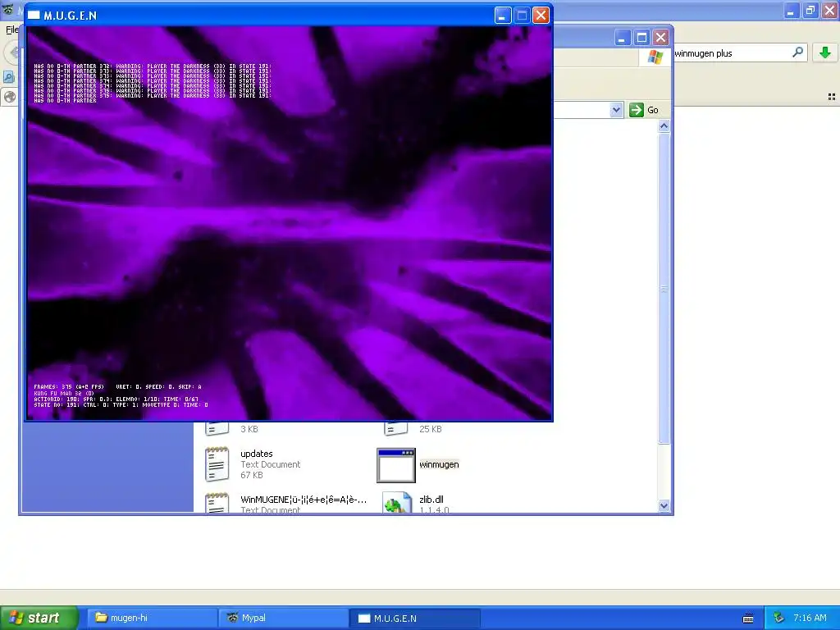Click the Windows flag logo in Explorer
The width and height of the screenshot is (840, 630).
pos(655,57)
